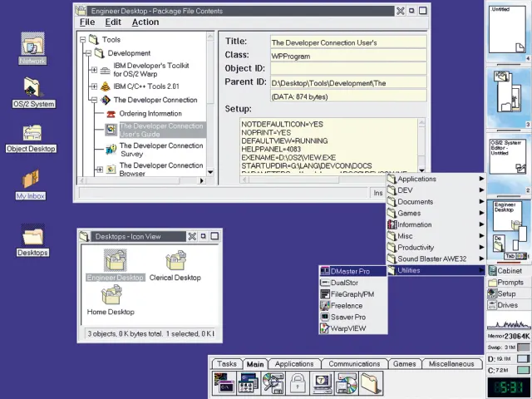Expand the IBM C/C++ Tools 2.01 node
The height and width of the screenshot is (399, 532).
pos(94,86)
